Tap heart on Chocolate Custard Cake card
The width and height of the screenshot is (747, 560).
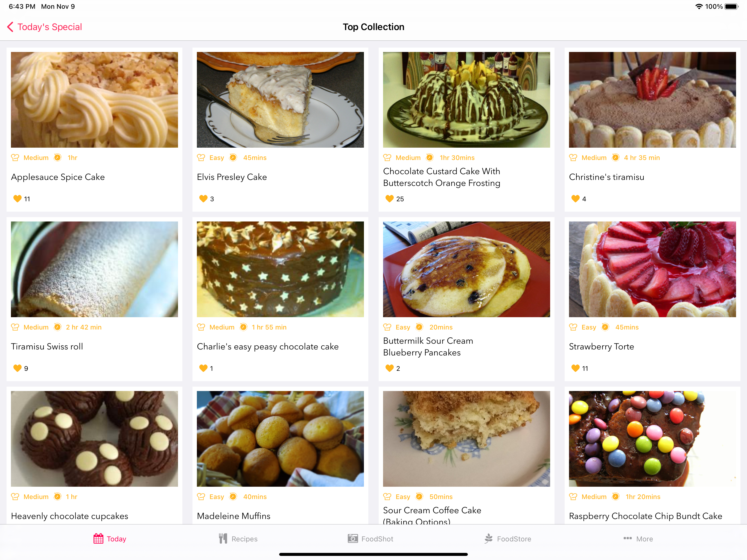pos(389,199)
